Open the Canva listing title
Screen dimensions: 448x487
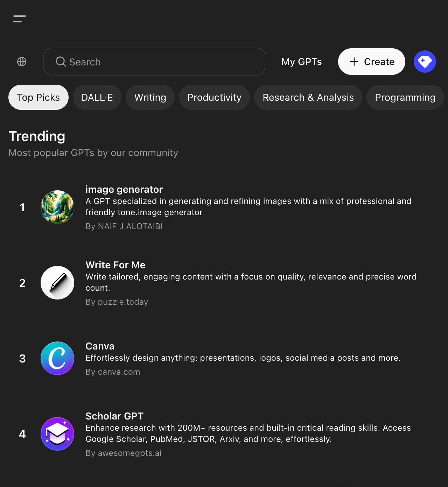(x=100, y=346)
